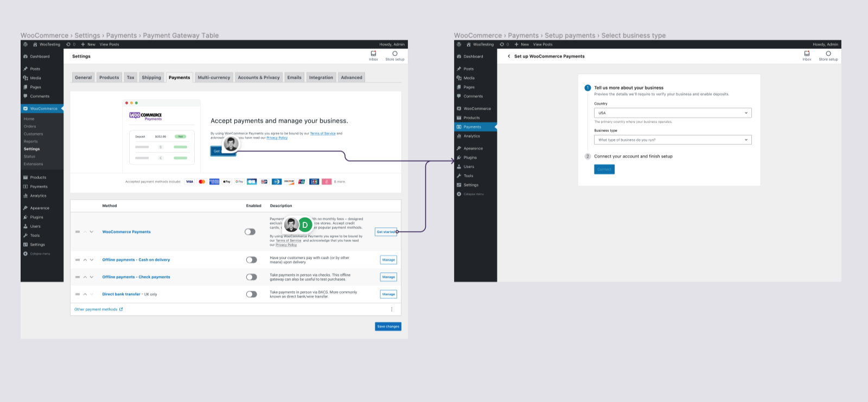The height and width of the screenshot is (402, 868).
Task: Click Manage for Direct bank transfer
Action: pos(388,295)
